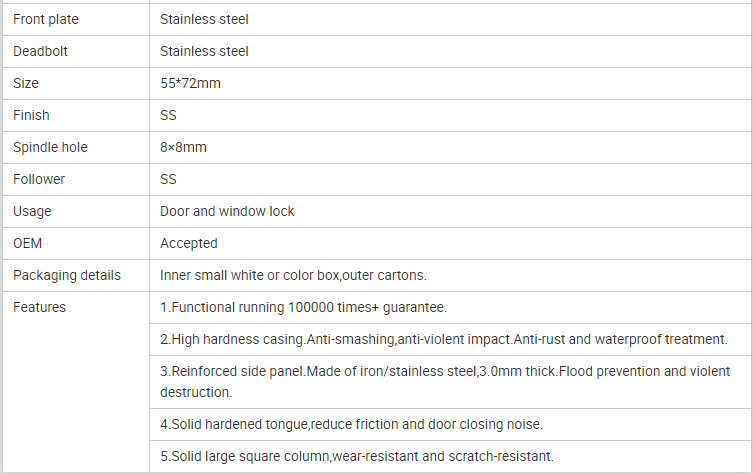Click the "Spindle hole" label
Viewport: 753px width, 474px height.
tap(50, 147)
